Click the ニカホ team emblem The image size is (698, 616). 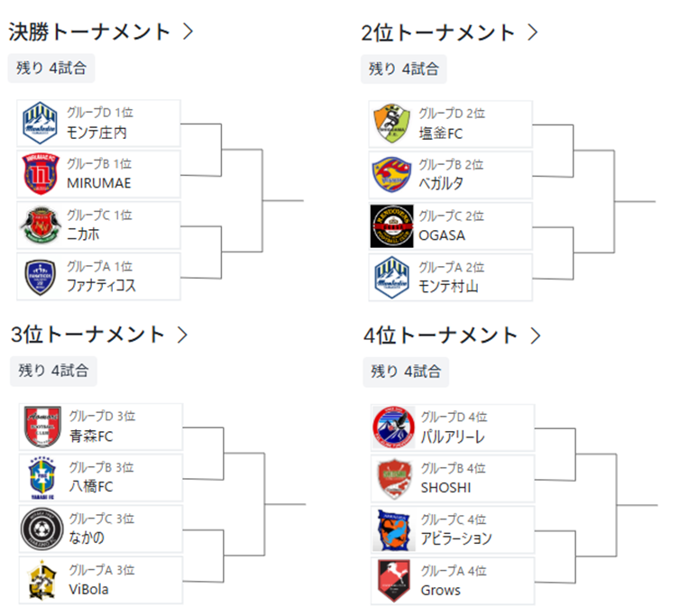point(40,225)
